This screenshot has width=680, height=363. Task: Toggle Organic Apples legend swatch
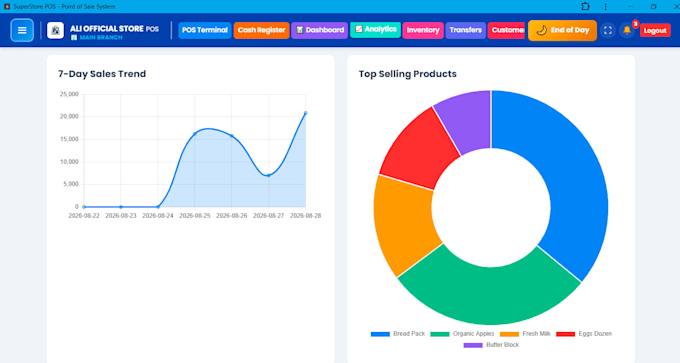[440, 334]
